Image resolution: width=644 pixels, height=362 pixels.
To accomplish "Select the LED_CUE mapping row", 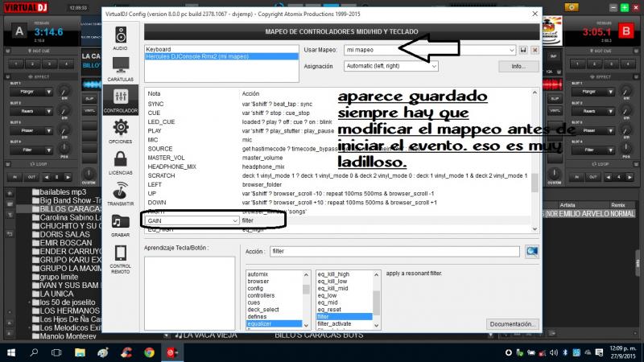I will click(339, 122).
